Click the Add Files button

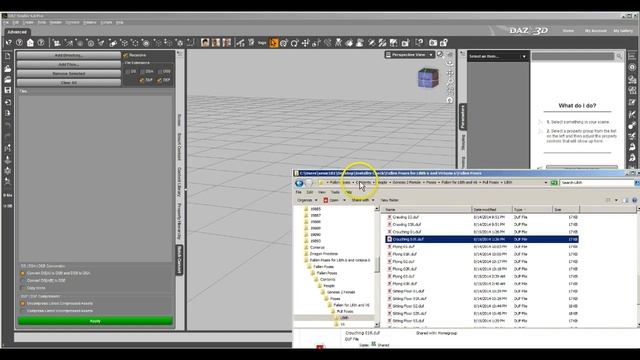pos(69,64)
